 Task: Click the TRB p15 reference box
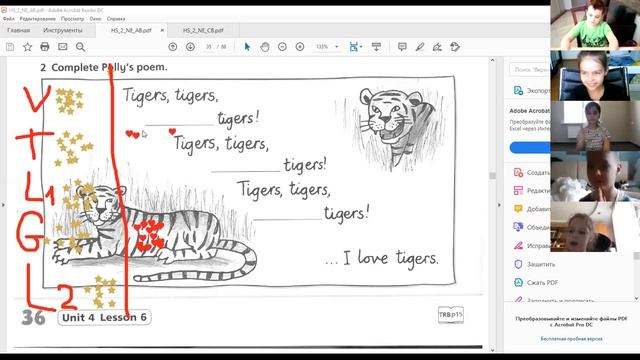451,315
